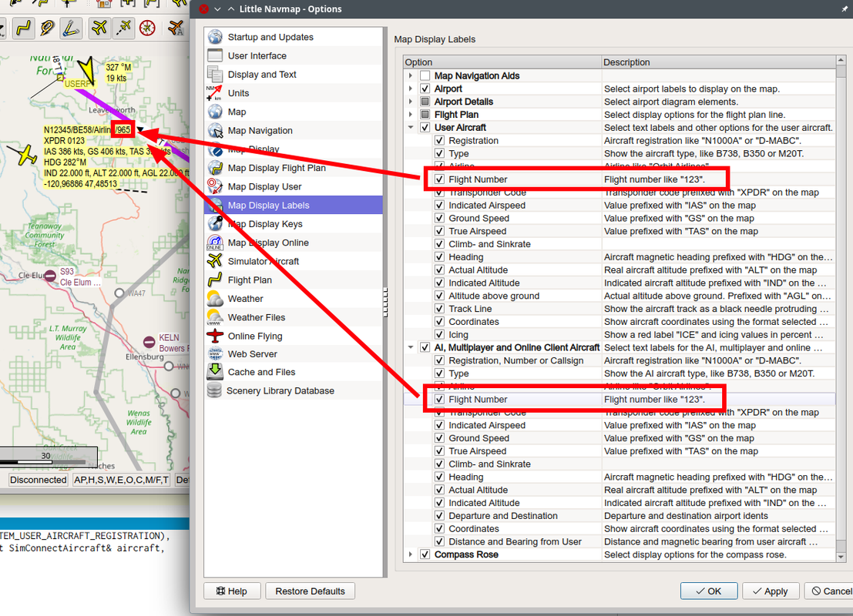Open the Flight Plan options page
The width and height of the screenshot is (853, 616).
(294, 280)
